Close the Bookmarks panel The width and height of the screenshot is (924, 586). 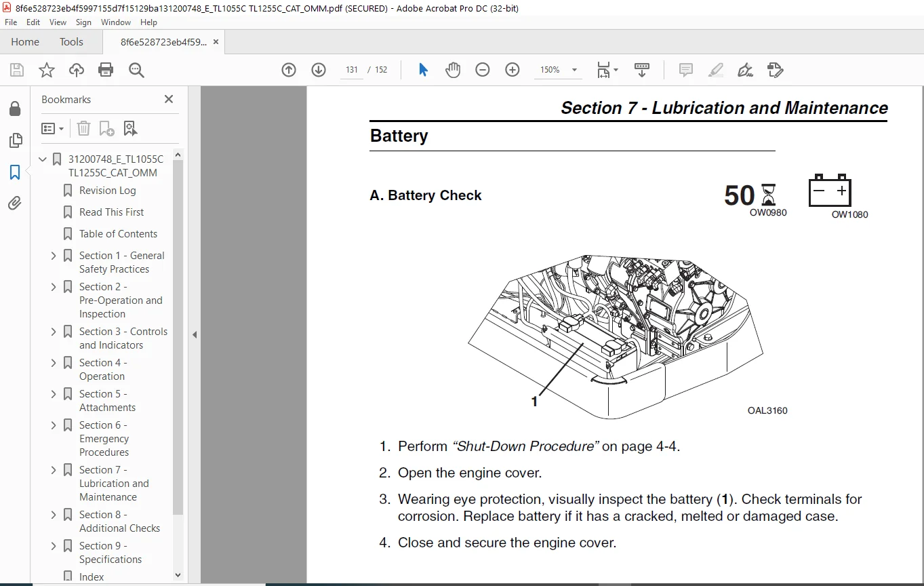[x=169, y=99]
